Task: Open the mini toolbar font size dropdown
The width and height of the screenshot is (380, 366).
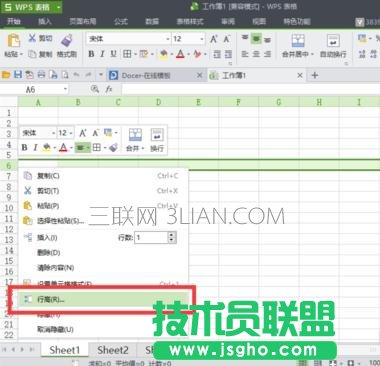Action: (x=71, y=133)
